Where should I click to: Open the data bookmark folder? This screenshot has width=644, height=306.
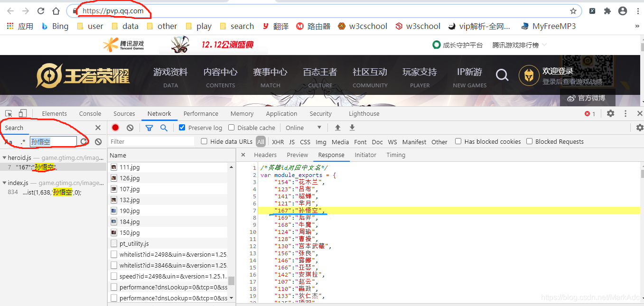pos(125,27)
